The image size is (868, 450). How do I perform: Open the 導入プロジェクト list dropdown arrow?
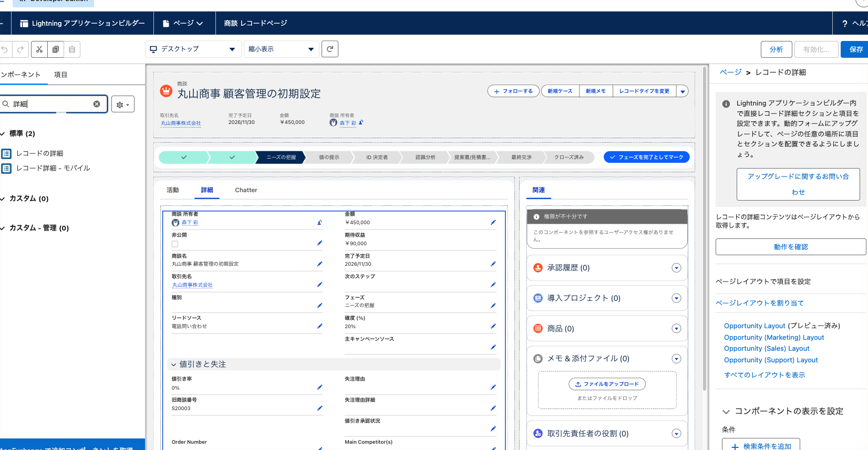(676, 298)
